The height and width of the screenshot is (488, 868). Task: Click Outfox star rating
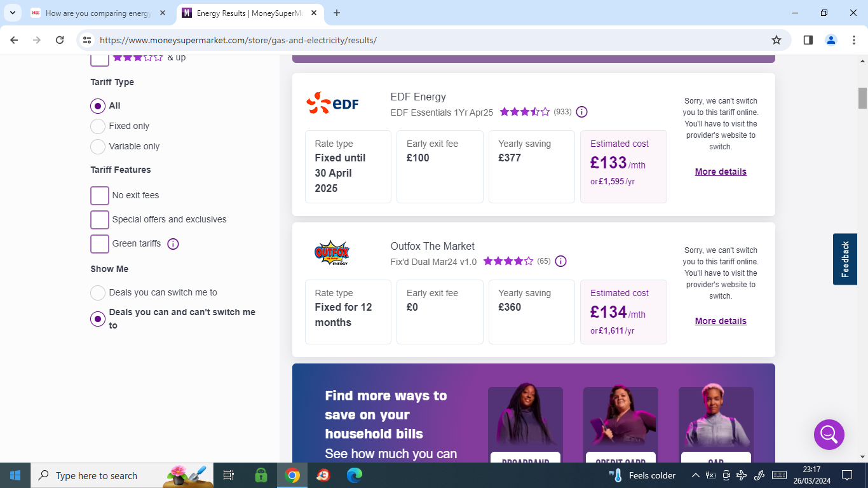(x=508, y=261)
